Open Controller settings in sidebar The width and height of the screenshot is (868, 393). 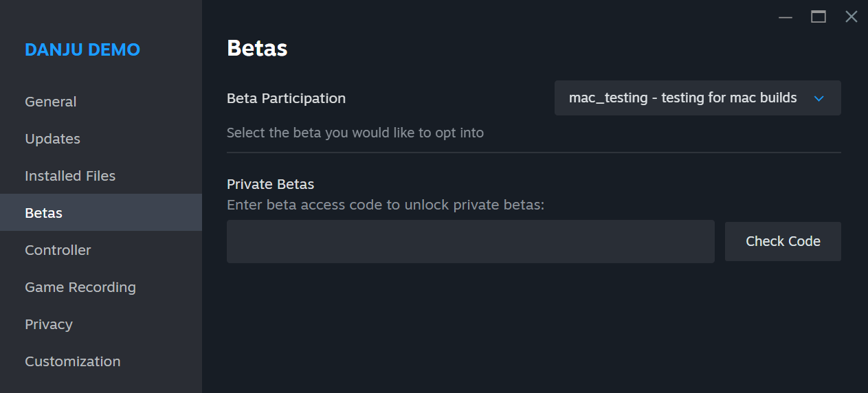[x=58, y=250]
